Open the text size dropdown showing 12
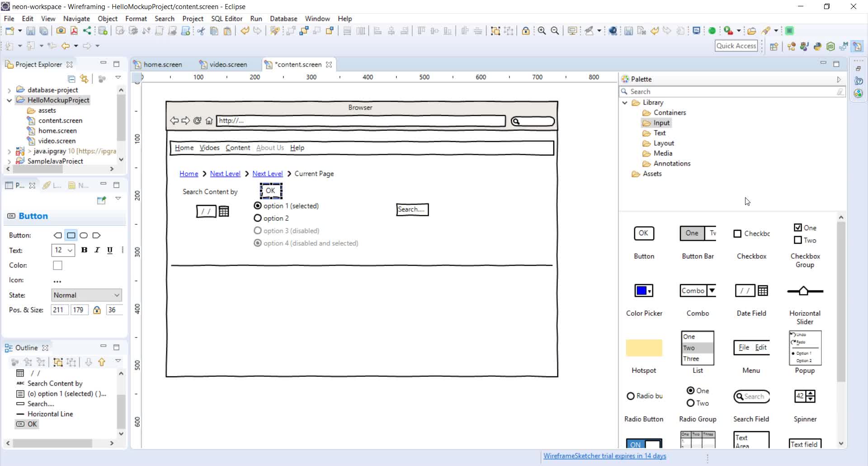Screen dimensions: 868x466 [62, 250]
